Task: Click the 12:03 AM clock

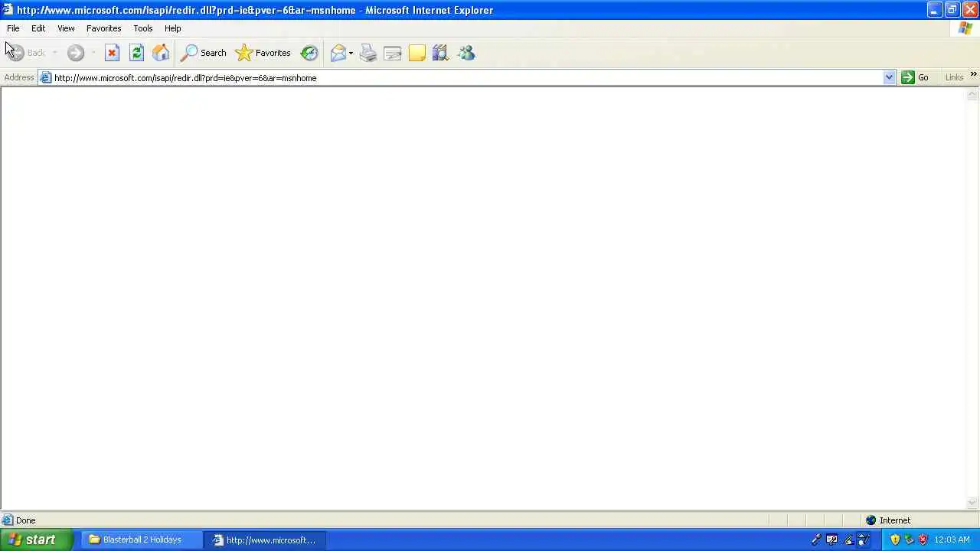Action: pyautogui.click(x=952, y=540)
